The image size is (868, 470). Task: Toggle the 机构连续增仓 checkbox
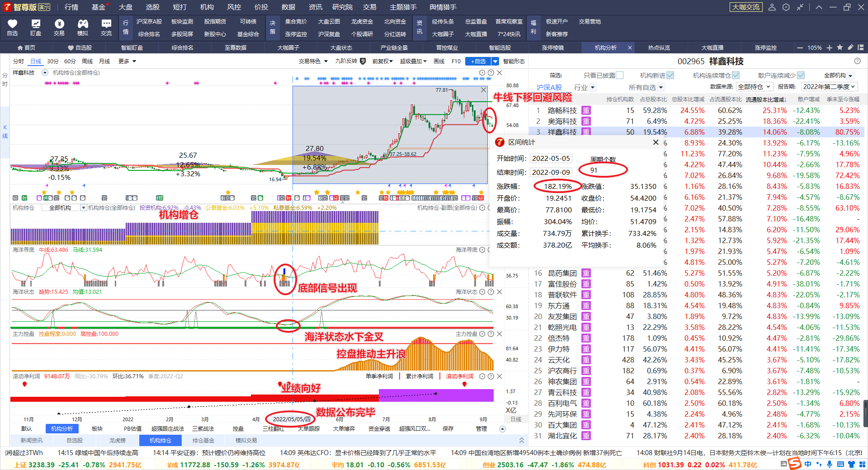[x=736, y=75]
